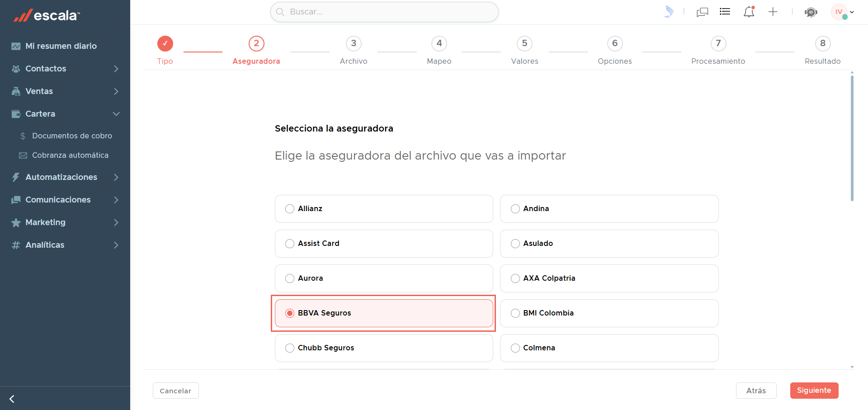This screenshot has height=410, width=868.
Task: Open Documentos de cobro menu item
Action: click(x=72, y=136)
